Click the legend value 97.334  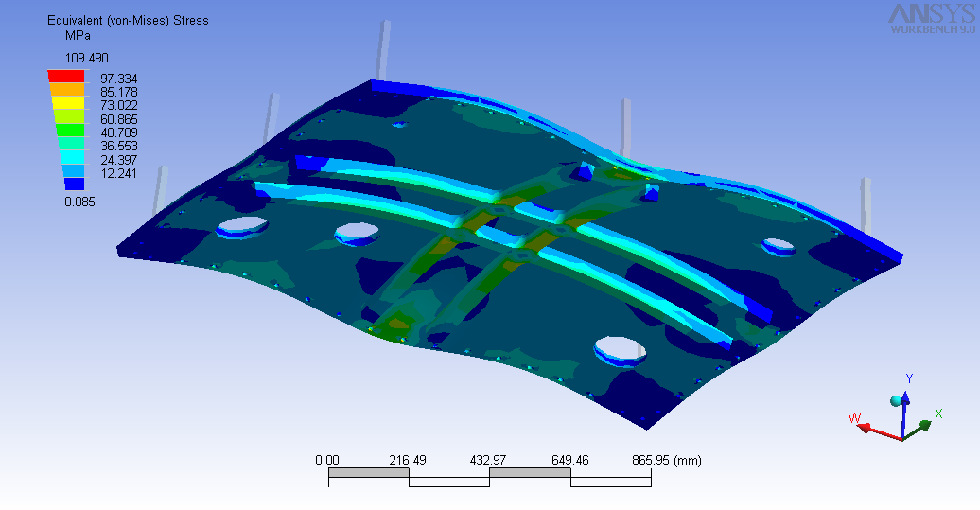[119, 79]
